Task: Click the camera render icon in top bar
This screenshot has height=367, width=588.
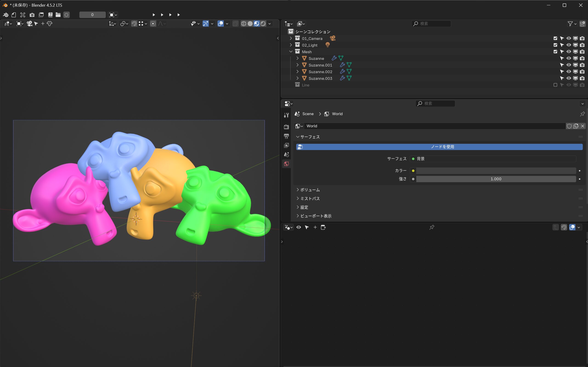Action: click(x=32, y=15)
